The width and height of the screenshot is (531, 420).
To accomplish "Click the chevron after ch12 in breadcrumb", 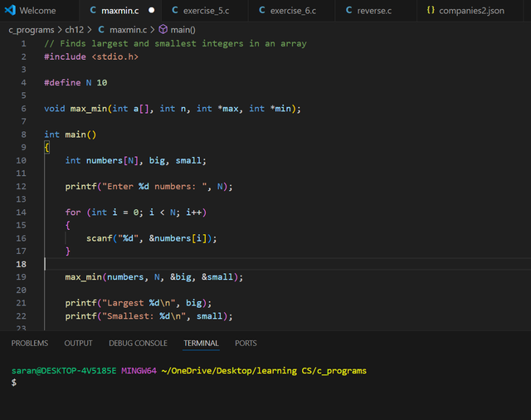I will (90, 30).
